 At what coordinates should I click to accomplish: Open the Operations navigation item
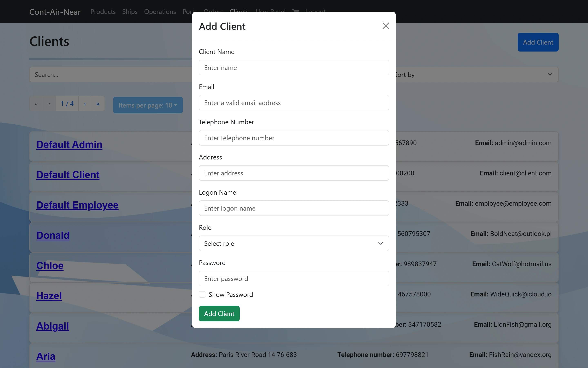point(160,11)
